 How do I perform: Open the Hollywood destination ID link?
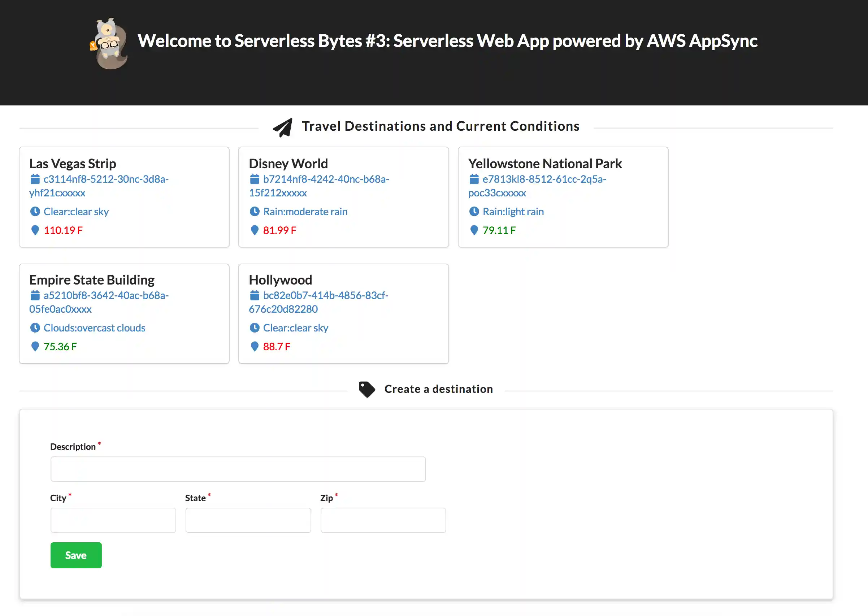pos(325,295)
